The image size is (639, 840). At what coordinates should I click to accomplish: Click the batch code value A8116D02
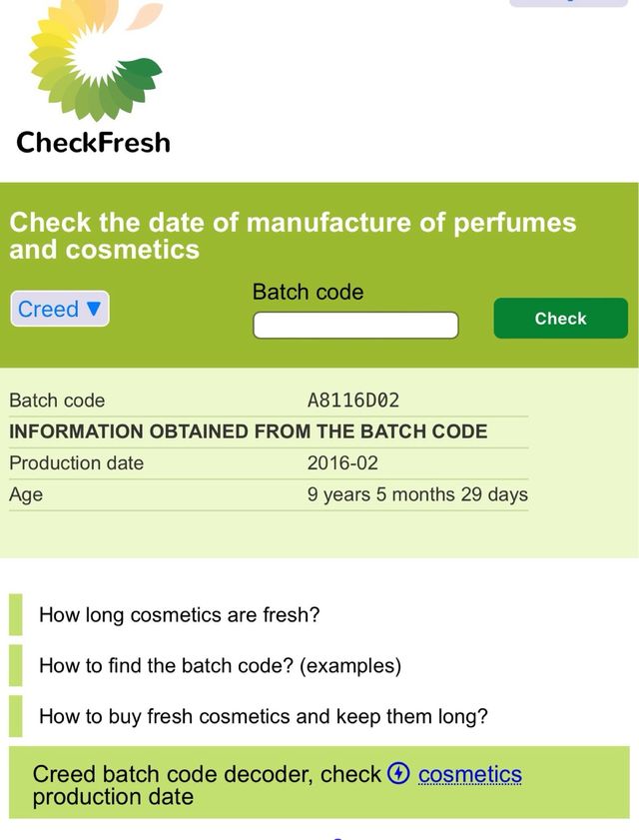[x=353, y=401]
